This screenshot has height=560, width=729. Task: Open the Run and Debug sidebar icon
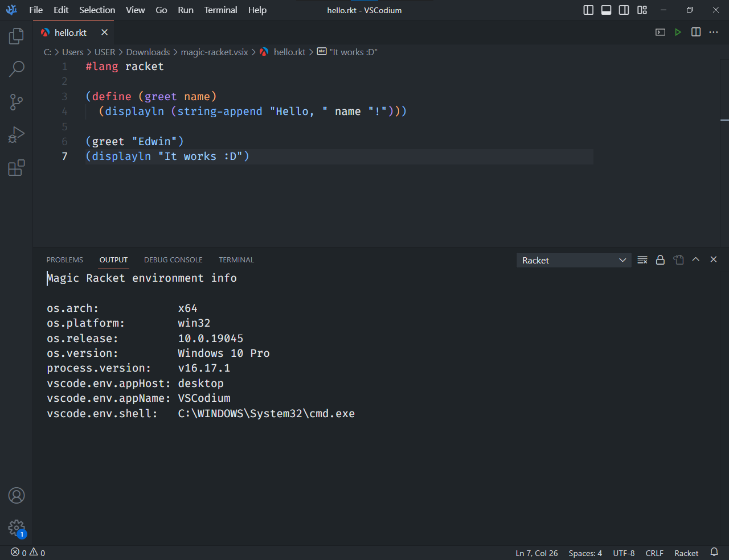(x=16, y=134)
